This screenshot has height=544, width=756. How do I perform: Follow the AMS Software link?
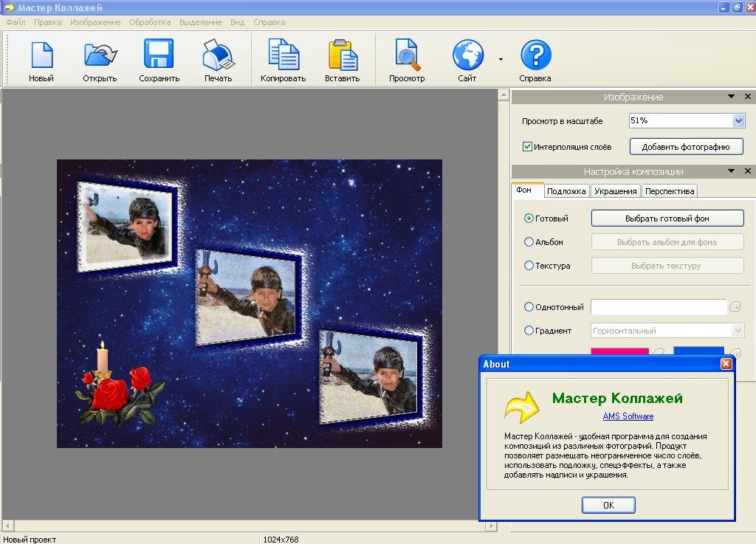(628, 416)
